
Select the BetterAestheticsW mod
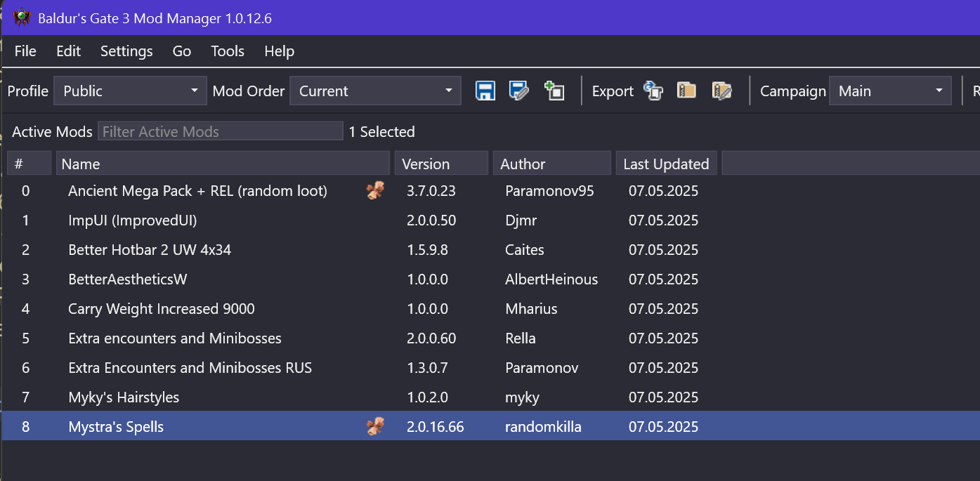click(490, 279)
